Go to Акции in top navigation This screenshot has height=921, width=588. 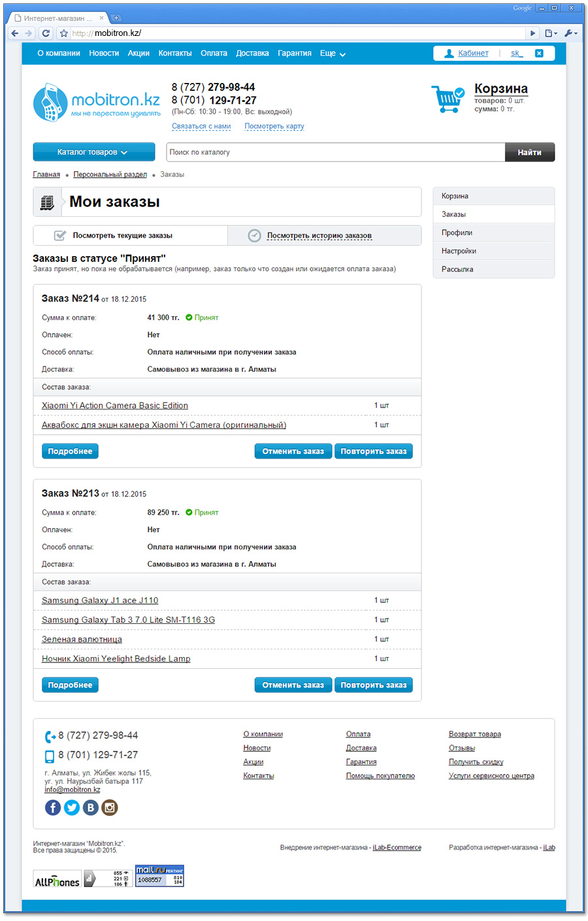tap(139, 54)
